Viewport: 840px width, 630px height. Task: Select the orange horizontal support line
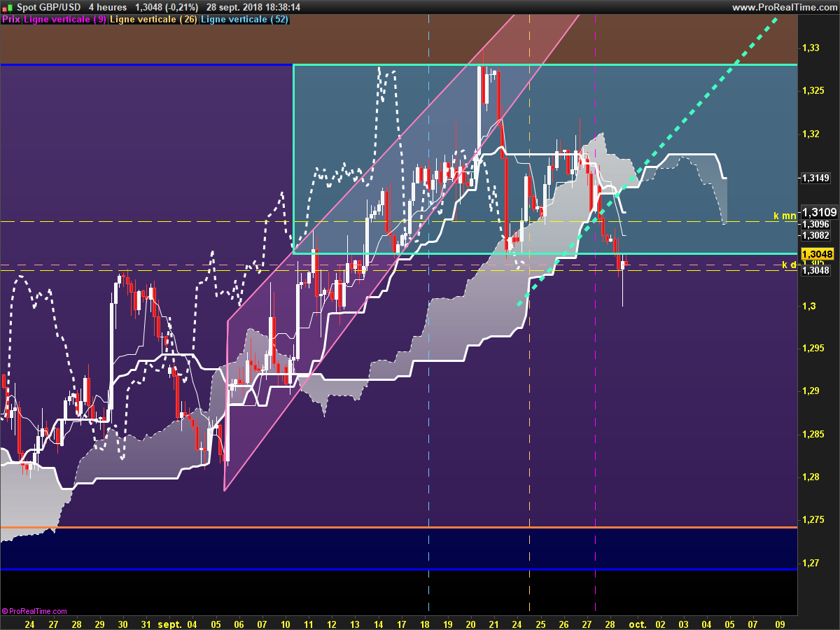[x=399, y=527]
